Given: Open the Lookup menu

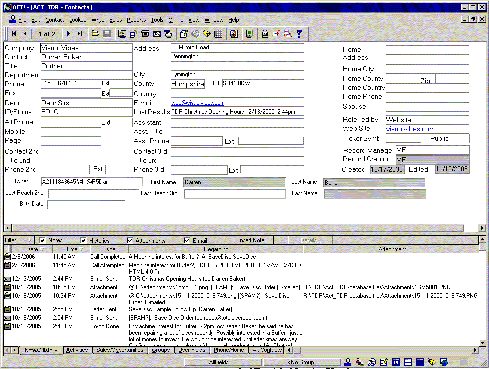Looking at the screenshot, I should click(x=78, y=20).
